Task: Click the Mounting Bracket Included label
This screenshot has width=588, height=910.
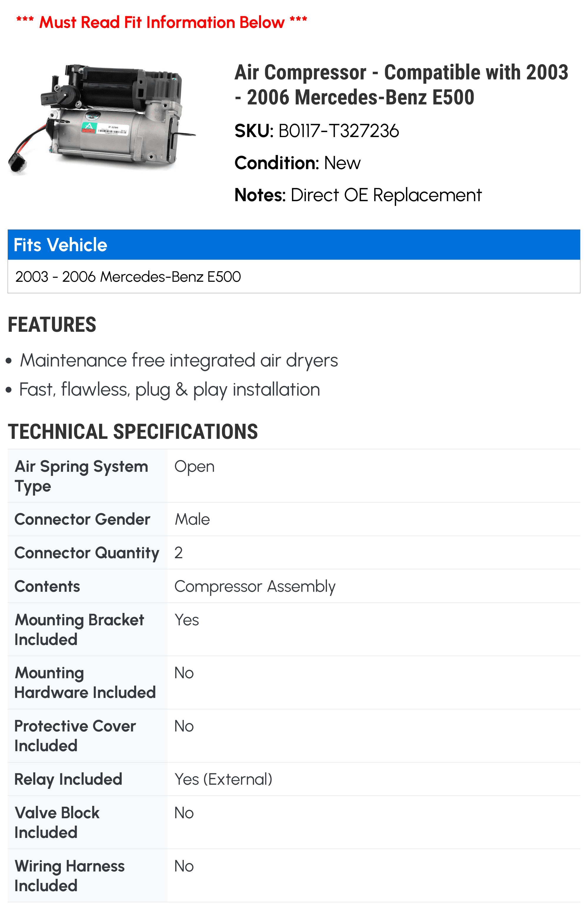Action: (x=79, y=629)
